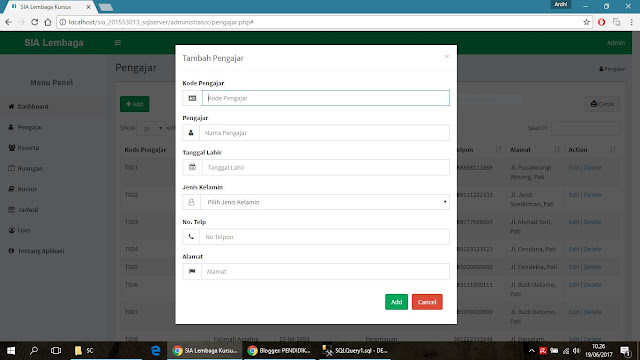Focus the table Search box

(585, 128)
